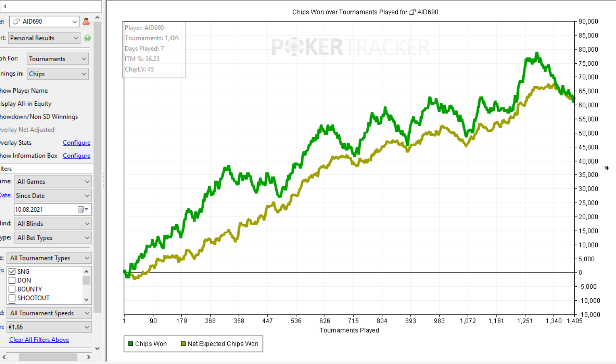616x364 pixels.
Task: Click the green Chips Won legend swatch
Action: (x=131, y=344)
